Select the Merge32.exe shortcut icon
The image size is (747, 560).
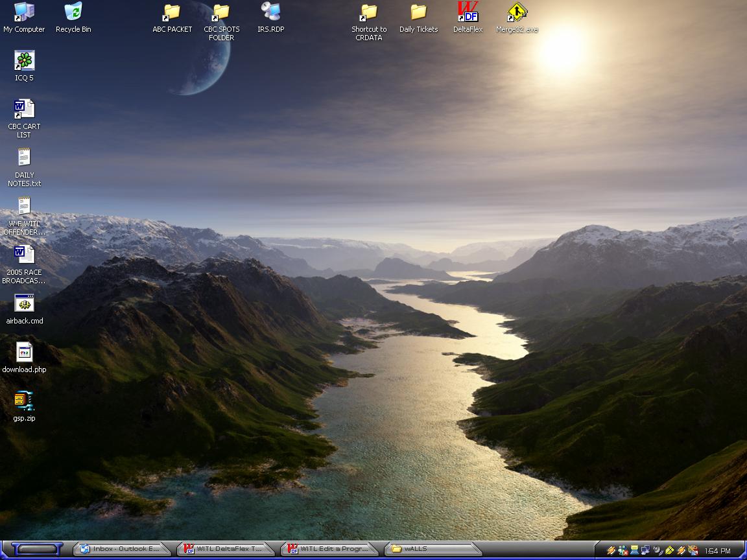coord(517,12)
